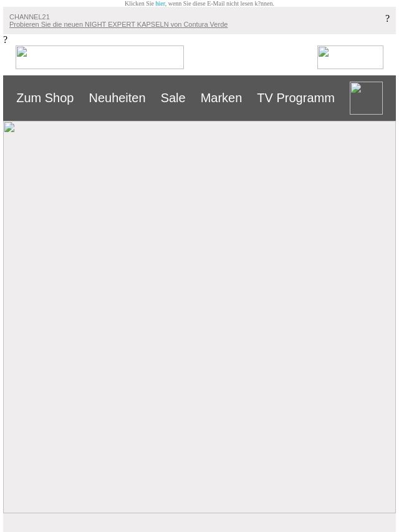The height and width of the screenshot is (532, 399).
Task: Click the question mark beside the CHANNEL21 preheader
Action: (x=387, y=19)
